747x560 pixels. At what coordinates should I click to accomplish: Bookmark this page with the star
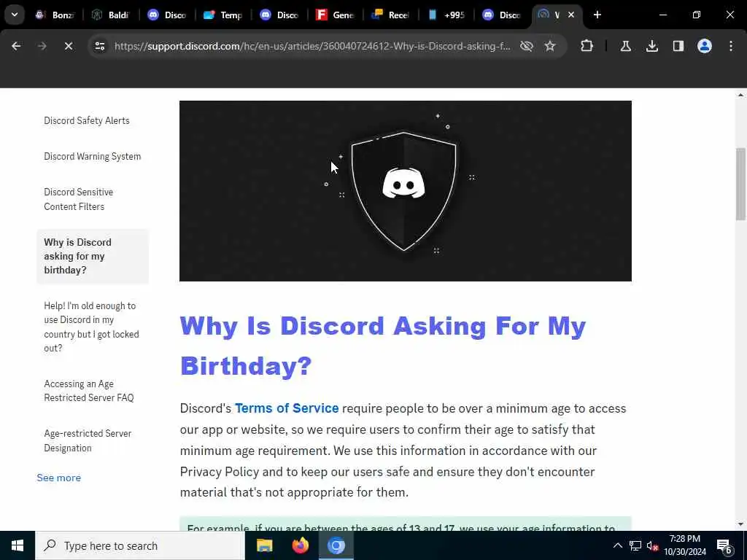tap(550, 46)
